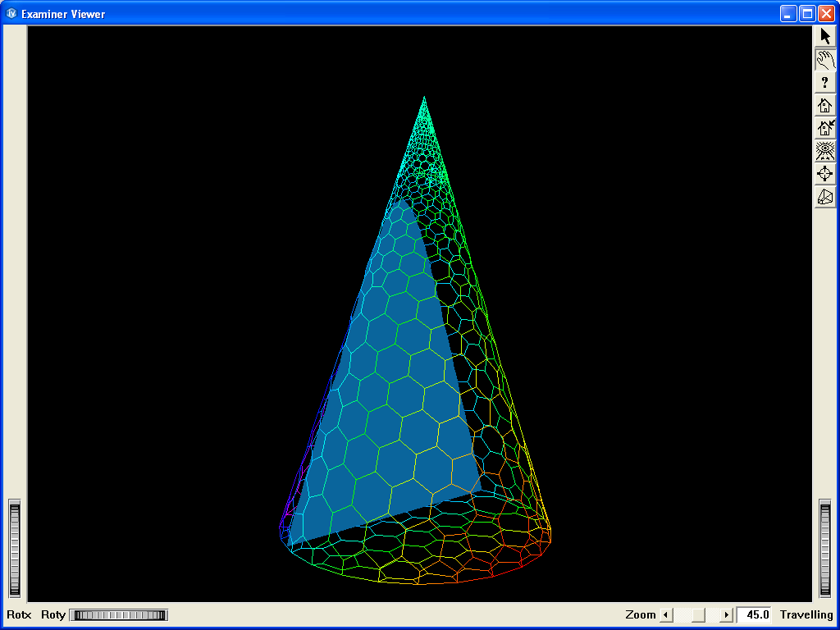
Task: Click the Rotx vertical thumbwheel
Action: coord(14,549)
